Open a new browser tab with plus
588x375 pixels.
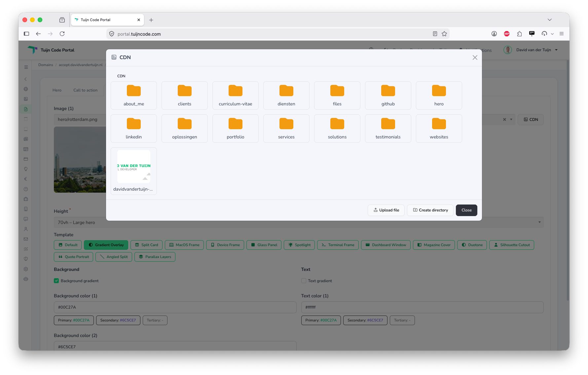click(x=151, y=20)
